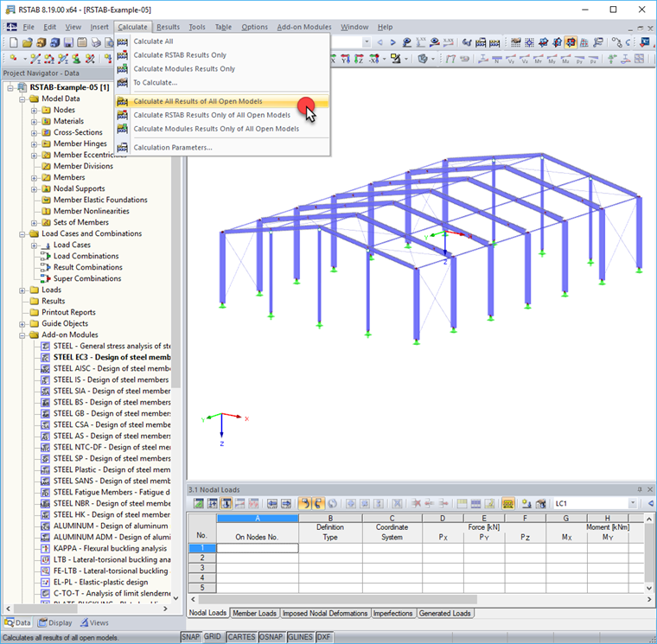The image size is (657, 644).
Task: Click the Open file folder icon
Action: click(x=28, y=42)
